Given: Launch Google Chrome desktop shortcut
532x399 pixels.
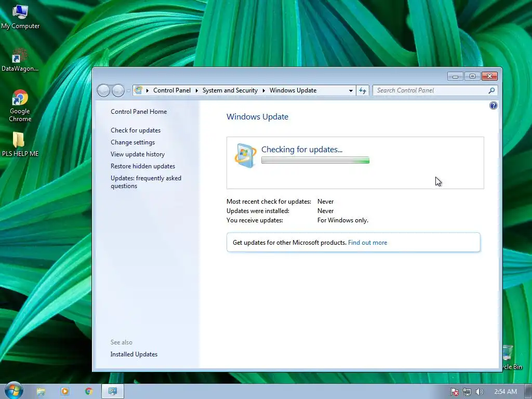Looking at the screenshot, I should coord(20,105).
